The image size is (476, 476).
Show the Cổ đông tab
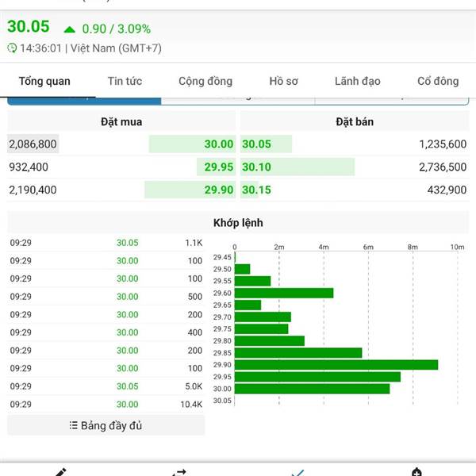pos(438,81)
